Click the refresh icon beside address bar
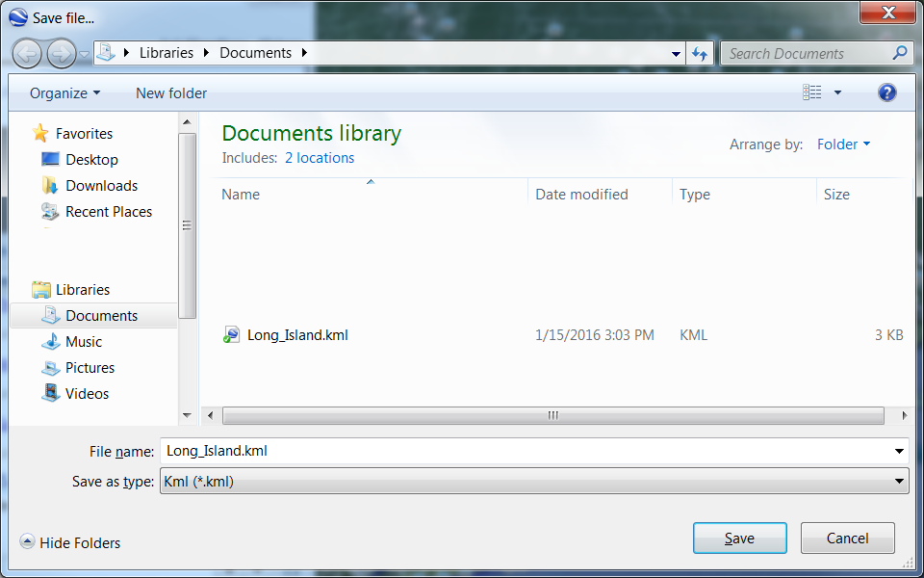This screenshot has height=578, width=924. click(700, 54)
